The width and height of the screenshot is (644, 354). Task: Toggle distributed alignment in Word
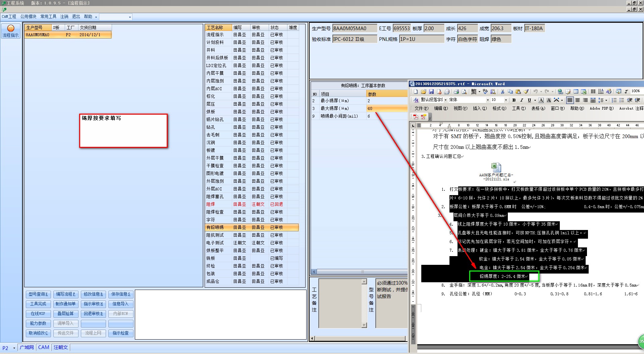pyautogui.click(x=593, y=100)
